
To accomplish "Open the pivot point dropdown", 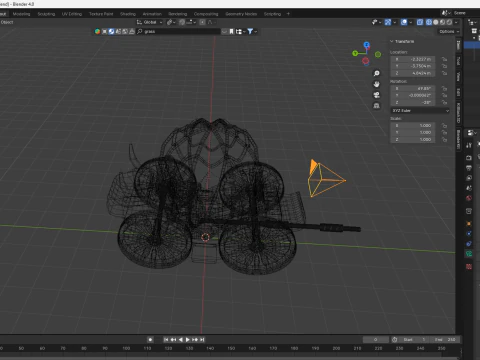I will (171, 22).
